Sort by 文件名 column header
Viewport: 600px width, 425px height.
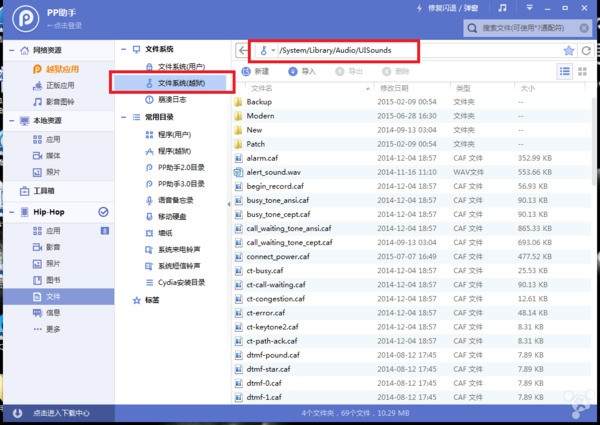point(262,88)
